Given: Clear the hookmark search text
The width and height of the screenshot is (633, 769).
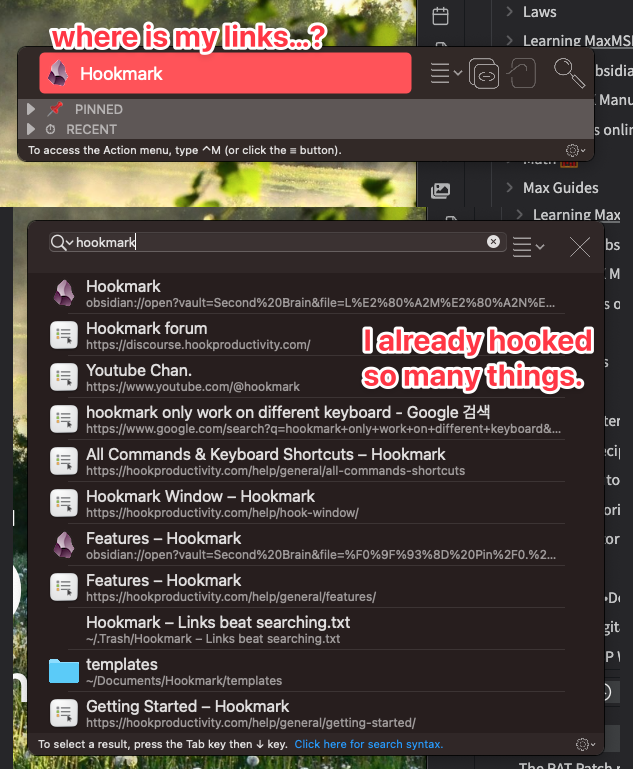Looking at the screenshot, I should tap(493, 241).
